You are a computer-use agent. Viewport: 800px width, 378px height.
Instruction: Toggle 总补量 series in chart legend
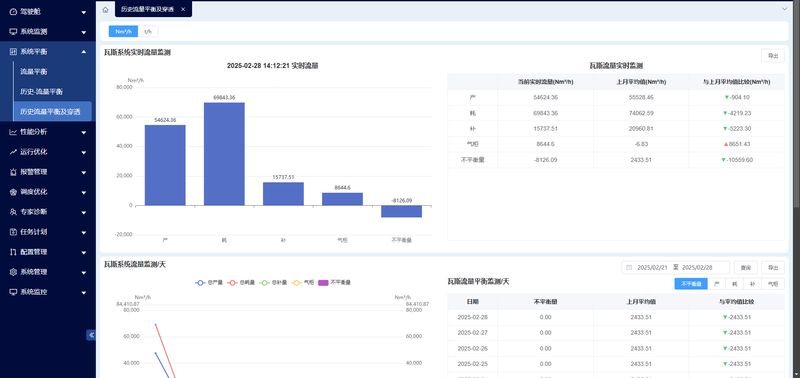pyautogui.click(x=273, y=282)
